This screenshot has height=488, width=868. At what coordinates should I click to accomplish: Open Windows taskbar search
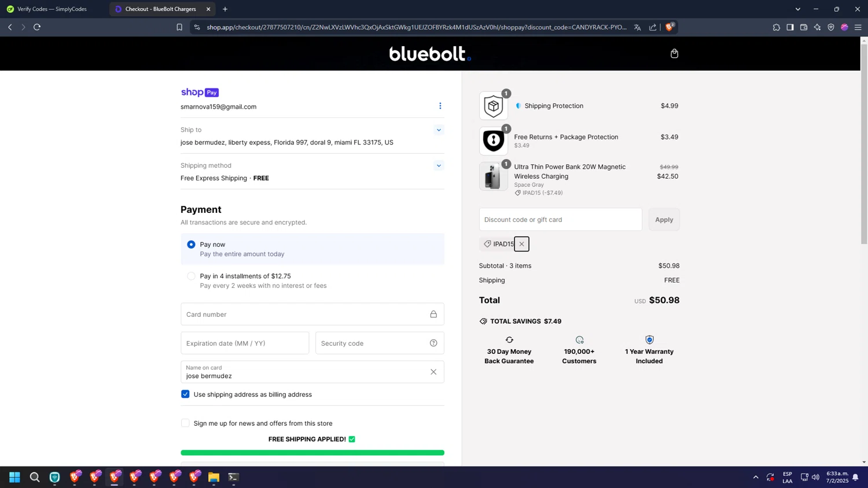tap(35, 477)
